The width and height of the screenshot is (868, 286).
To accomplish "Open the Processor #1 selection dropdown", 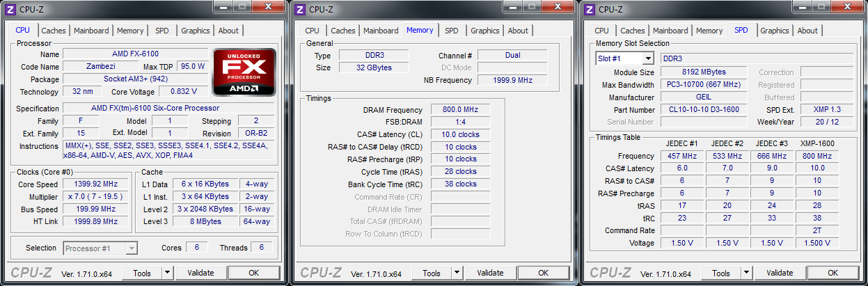I will [100, 248].
